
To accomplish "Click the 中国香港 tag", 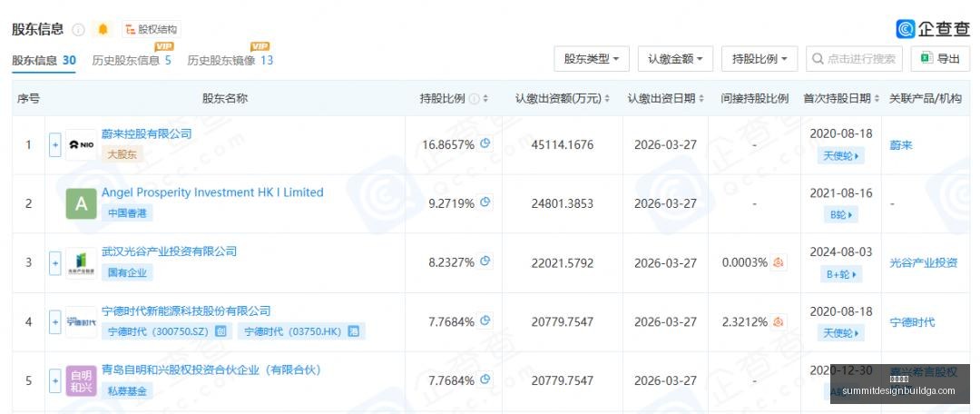I will [127, 212].
